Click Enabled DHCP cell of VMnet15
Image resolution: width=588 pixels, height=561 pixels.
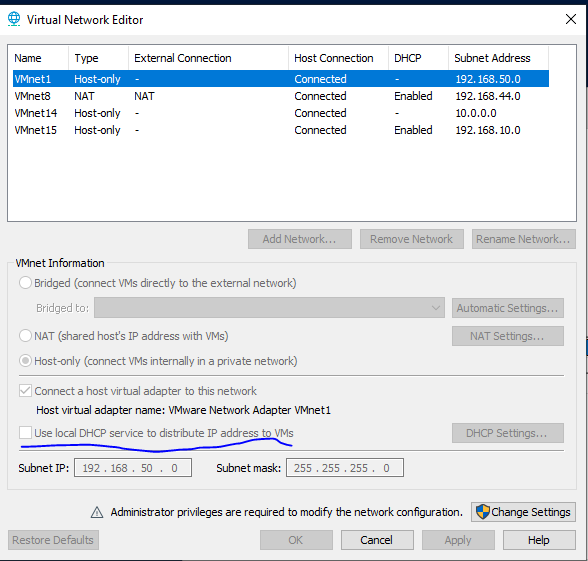click(x=413, y=130)
